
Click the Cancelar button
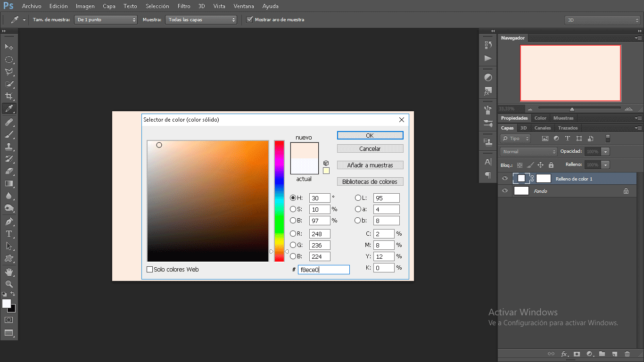click(x=370, y=148)
